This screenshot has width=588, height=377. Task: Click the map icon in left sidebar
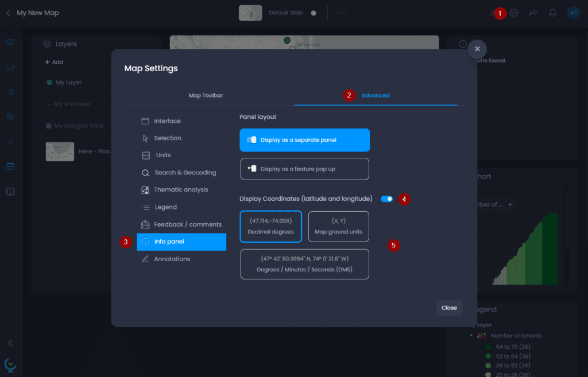(x=10, y=42)
